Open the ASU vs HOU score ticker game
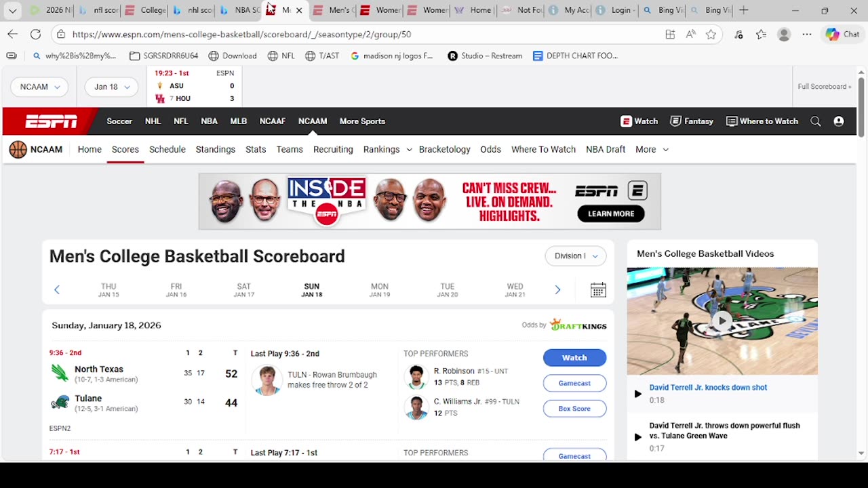This screenshot has width=868, height=488. tap(194, 87)
